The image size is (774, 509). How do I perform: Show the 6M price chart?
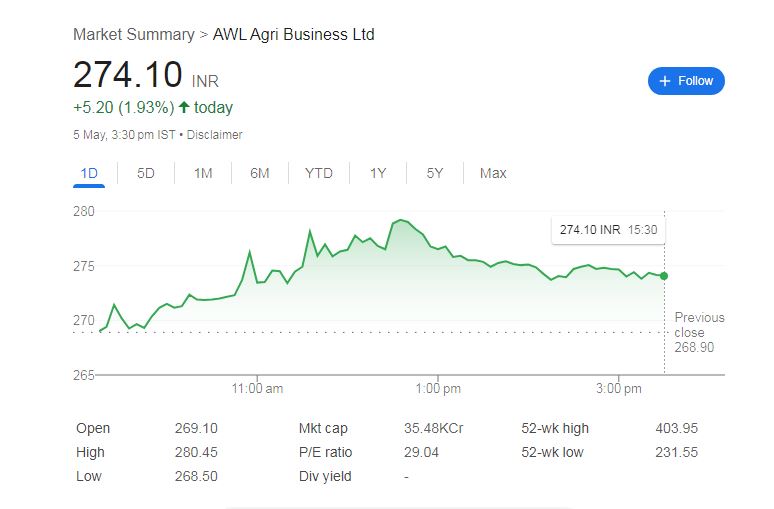(260, 173)
